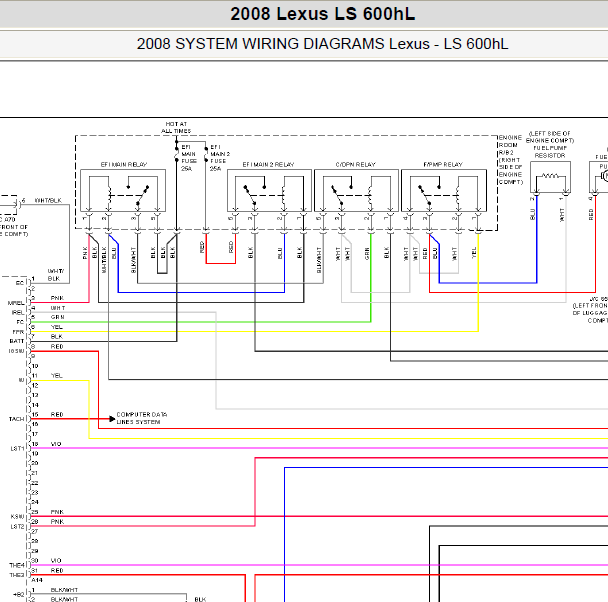This screenshot has height=602, width=608.
Task: Click the "HOT AT ALL TIMES" label
Action: click(x=176, y=128)
